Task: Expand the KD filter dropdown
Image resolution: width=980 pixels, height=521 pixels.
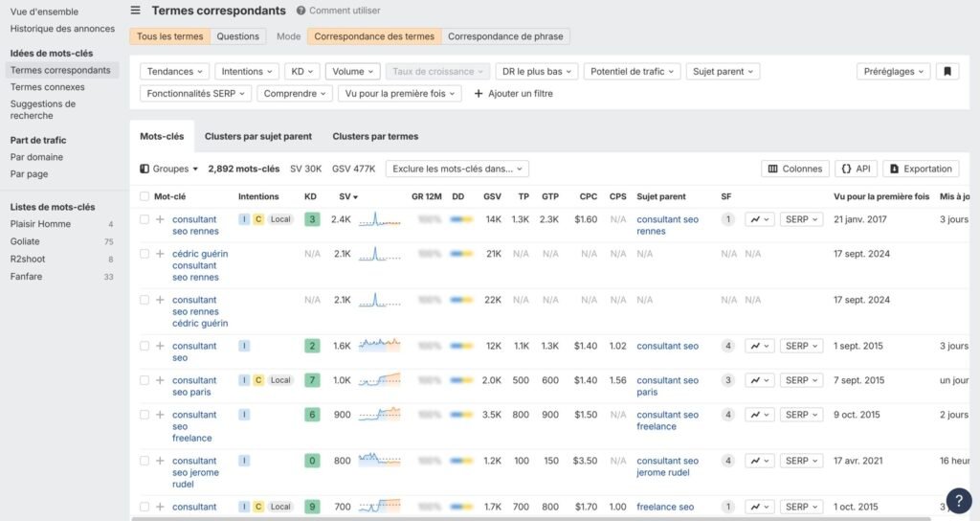Action: [302, 72]
